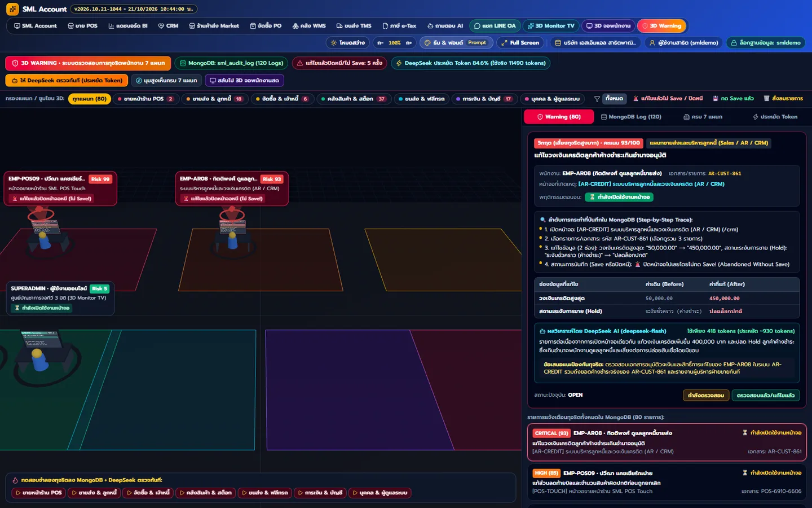Open 3D Monitor TV view

[551, 26]
